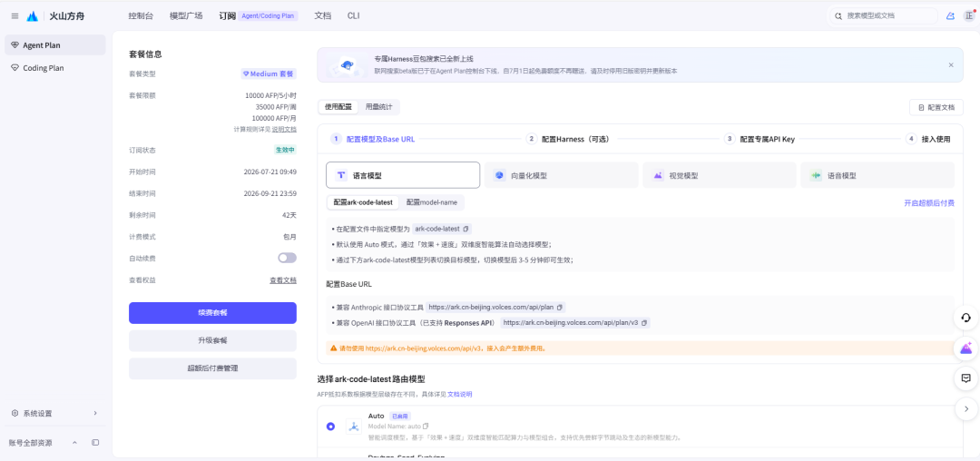Click the Harness banner cloud icon
The width and height of the screenshot is (980, 461).
348,65
